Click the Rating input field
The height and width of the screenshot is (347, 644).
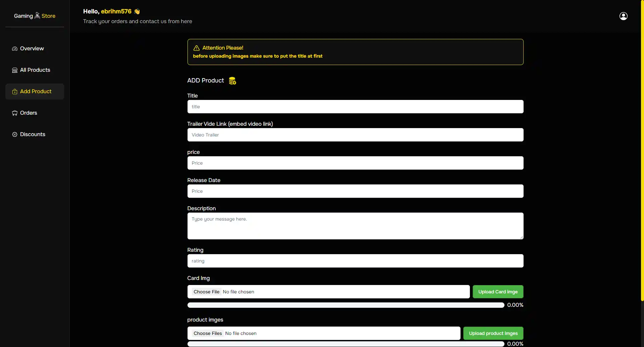point(355,261)
